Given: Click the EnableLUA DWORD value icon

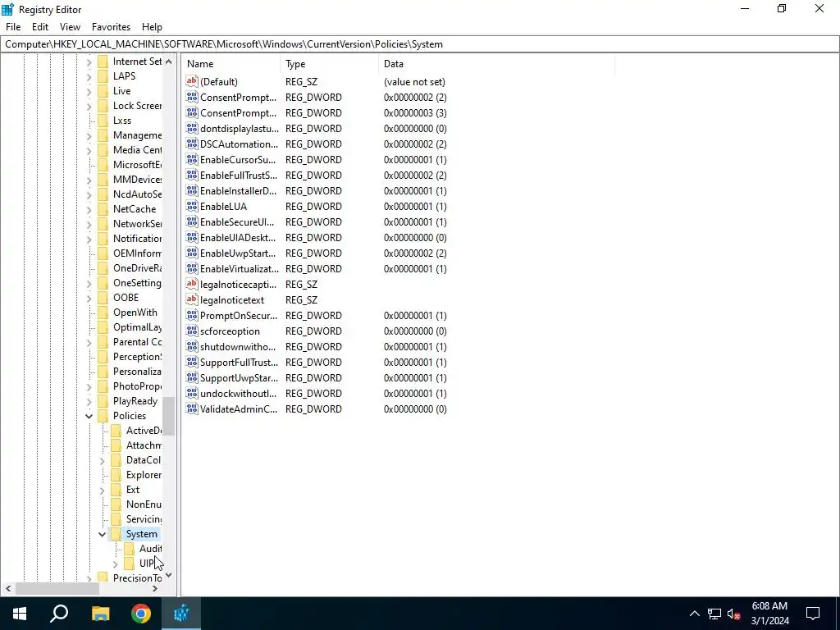Looking at the screenshot, I should [192, 206].
